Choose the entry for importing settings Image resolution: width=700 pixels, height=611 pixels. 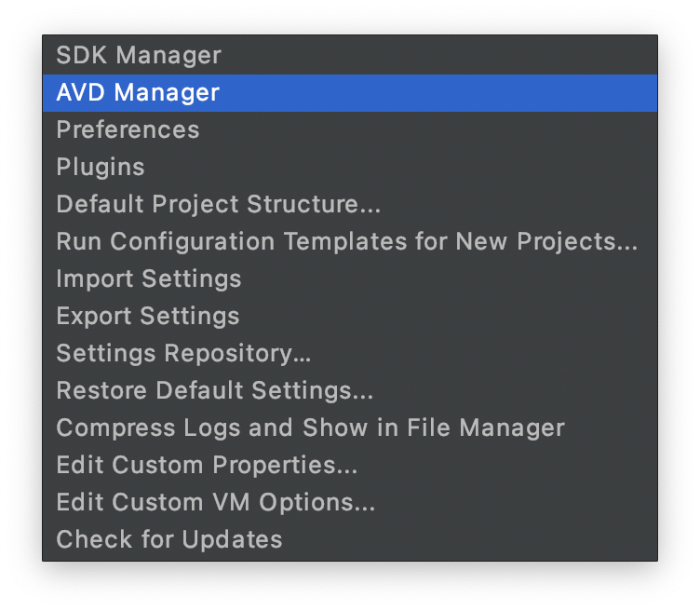point(350,279)
